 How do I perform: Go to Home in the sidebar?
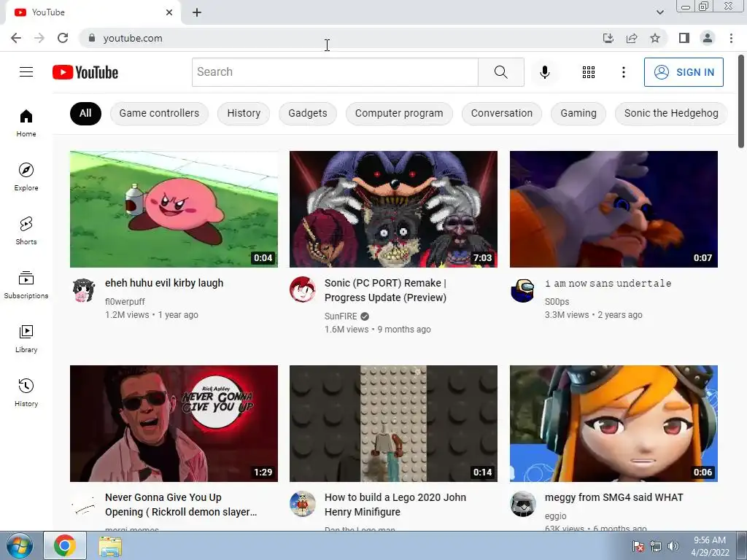click(26, 123)
